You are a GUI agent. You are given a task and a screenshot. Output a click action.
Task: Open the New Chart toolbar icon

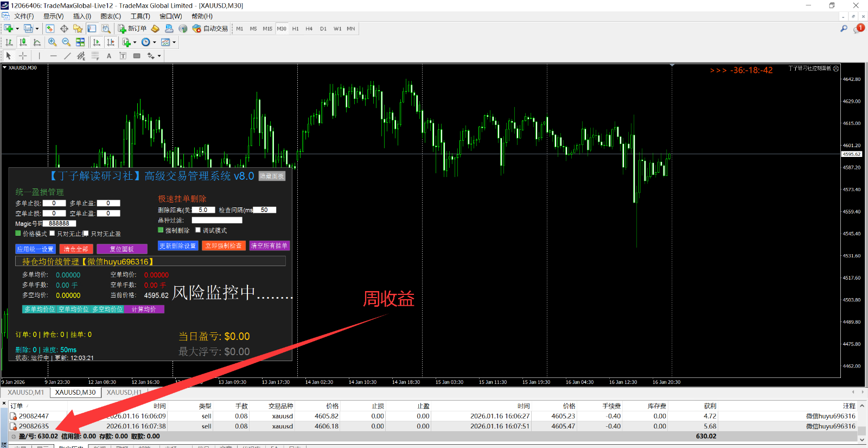pos(9,28)
